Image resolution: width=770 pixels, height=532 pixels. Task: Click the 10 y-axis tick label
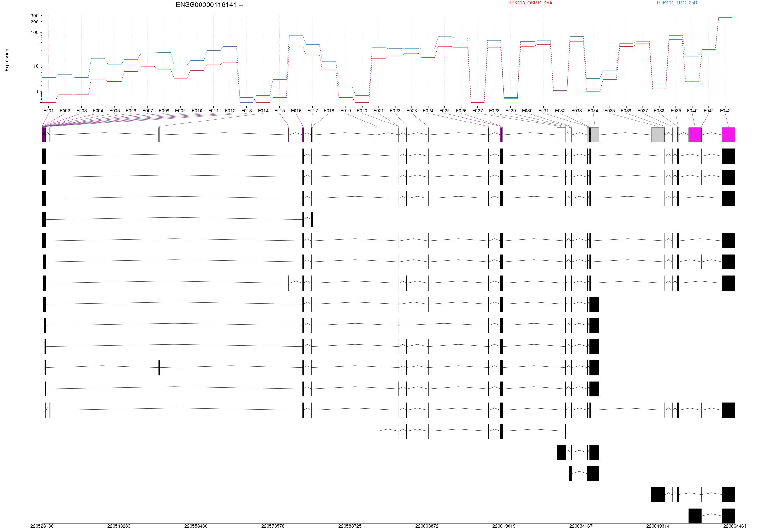click(36, 66)
